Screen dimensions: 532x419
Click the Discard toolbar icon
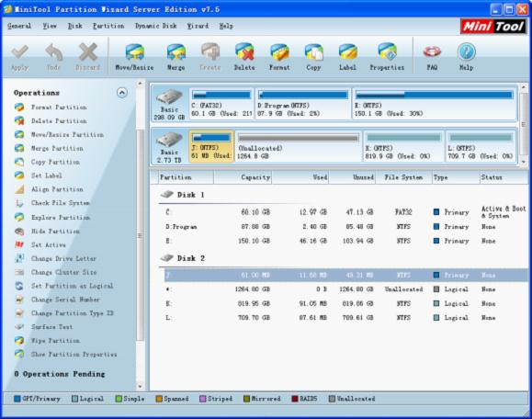[x=88, y=52]
